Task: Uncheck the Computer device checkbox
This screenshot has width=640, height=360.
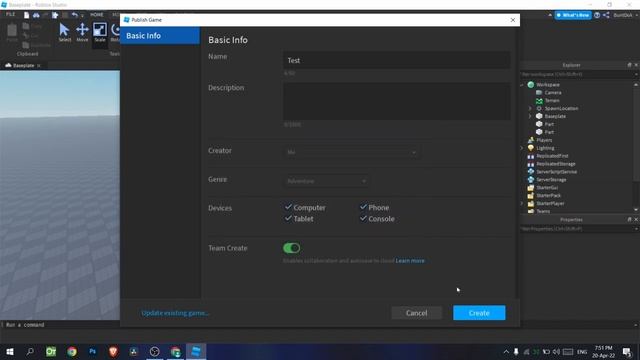Action: (x=289, y=207)
